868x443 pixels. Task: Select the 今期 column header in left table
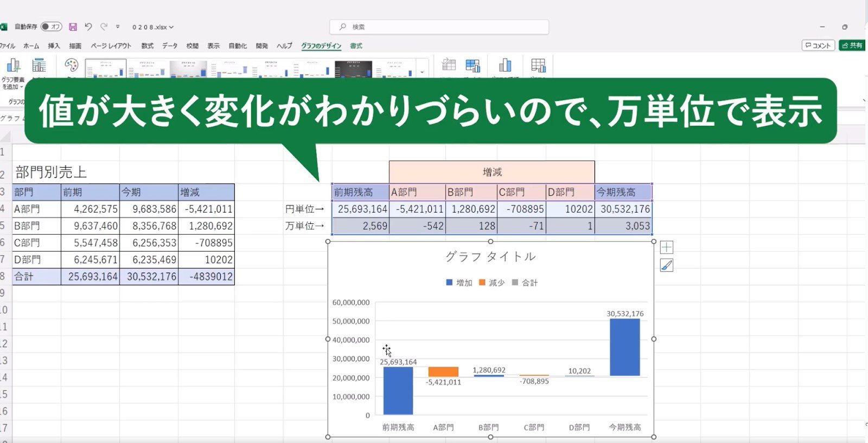coord(149,192)
